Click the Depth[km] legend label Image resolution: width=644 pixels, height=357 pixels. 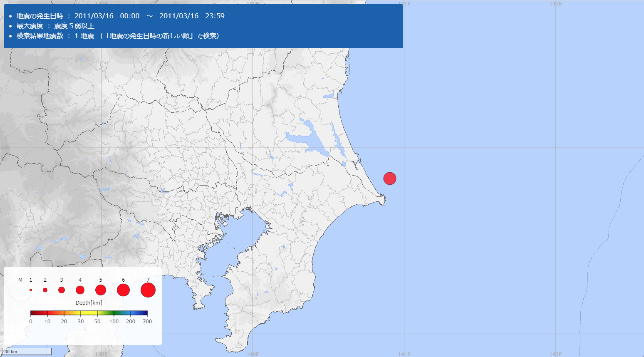click(89, 302)
